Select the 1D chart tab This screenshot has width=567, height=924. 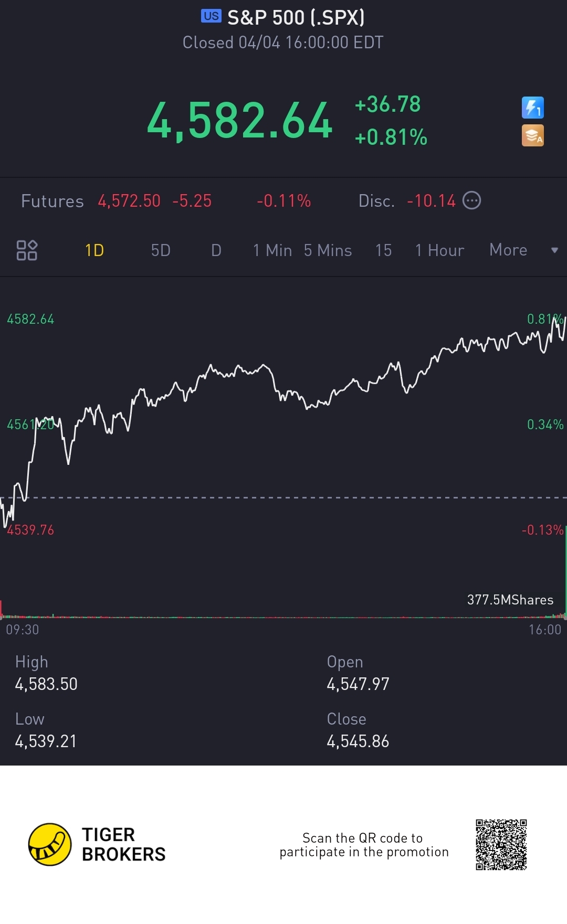(x=94, y=250)
